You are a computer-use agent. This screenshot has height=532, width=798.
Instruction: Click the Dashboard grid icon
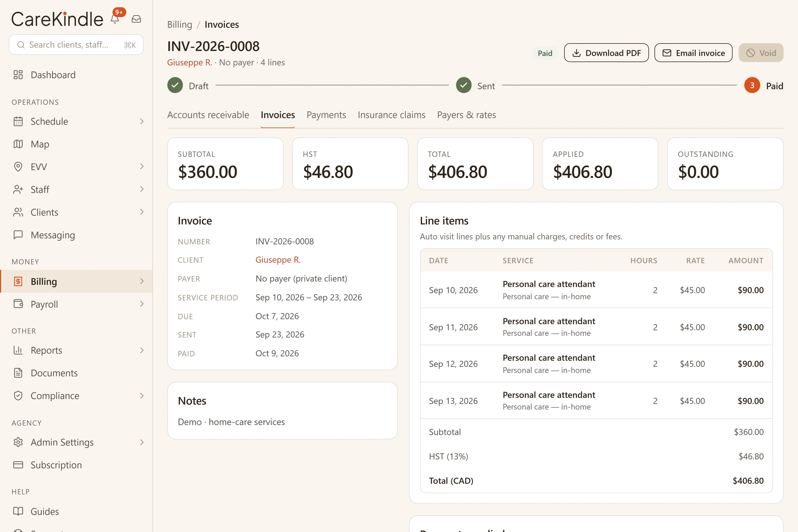click(18, 75)
